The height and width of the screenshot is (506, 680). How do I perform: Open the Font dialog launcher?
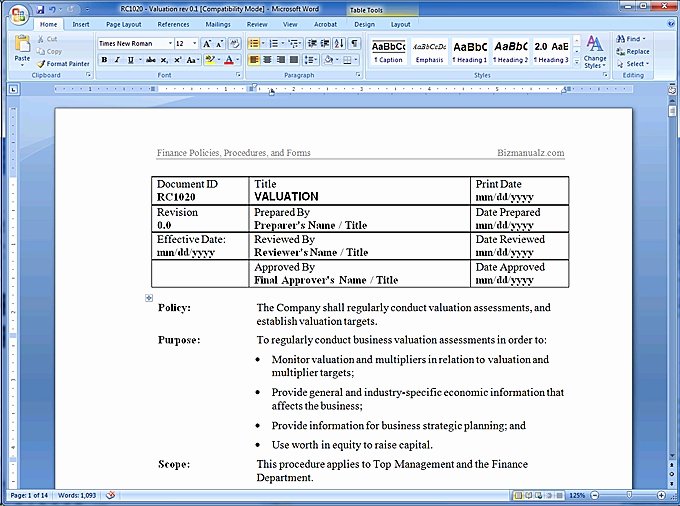pyautogui.click(x=239, y=75)
